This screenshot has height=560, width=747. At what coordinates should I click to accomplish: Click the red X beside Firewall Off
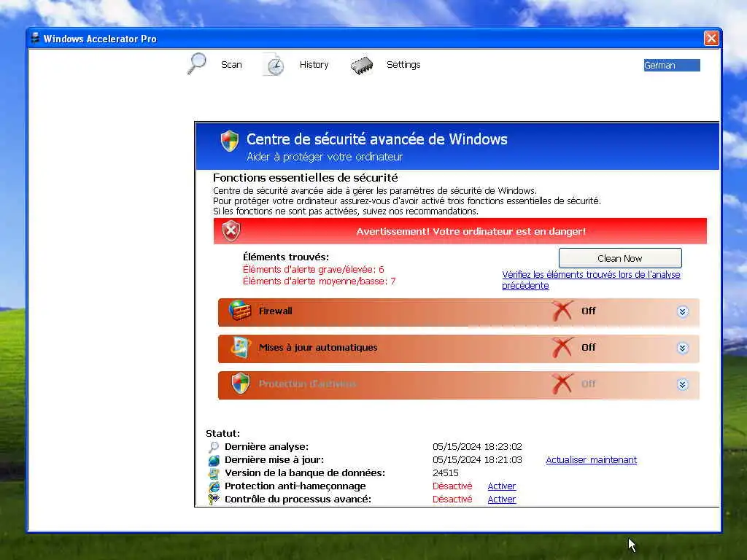coord(562,311)
